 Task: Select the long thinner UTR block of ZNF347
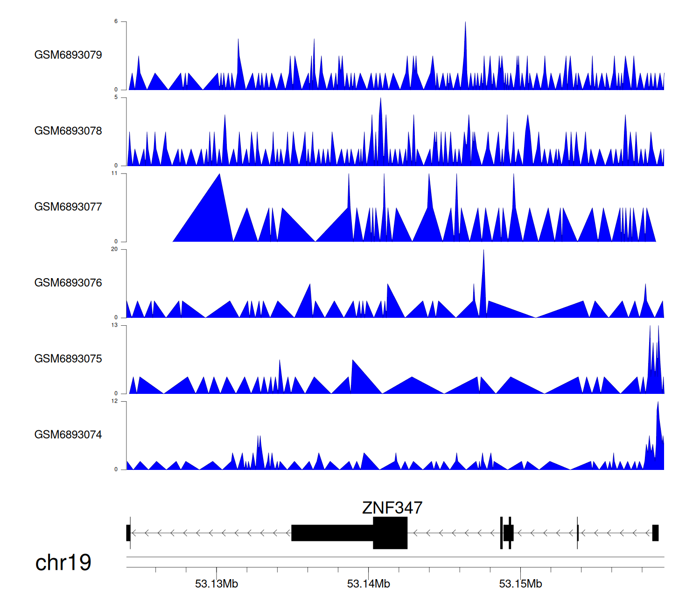click(332, 533)
